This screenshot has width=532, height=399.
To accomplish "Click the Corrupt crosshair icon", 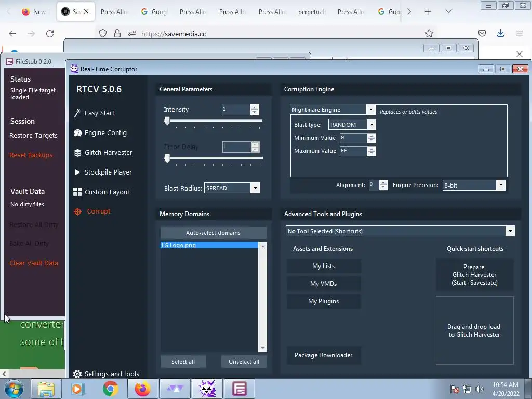I will click(77, 211).
